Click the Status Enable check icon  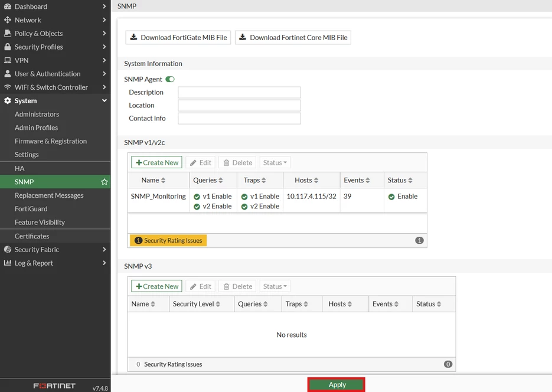point(391,197)
